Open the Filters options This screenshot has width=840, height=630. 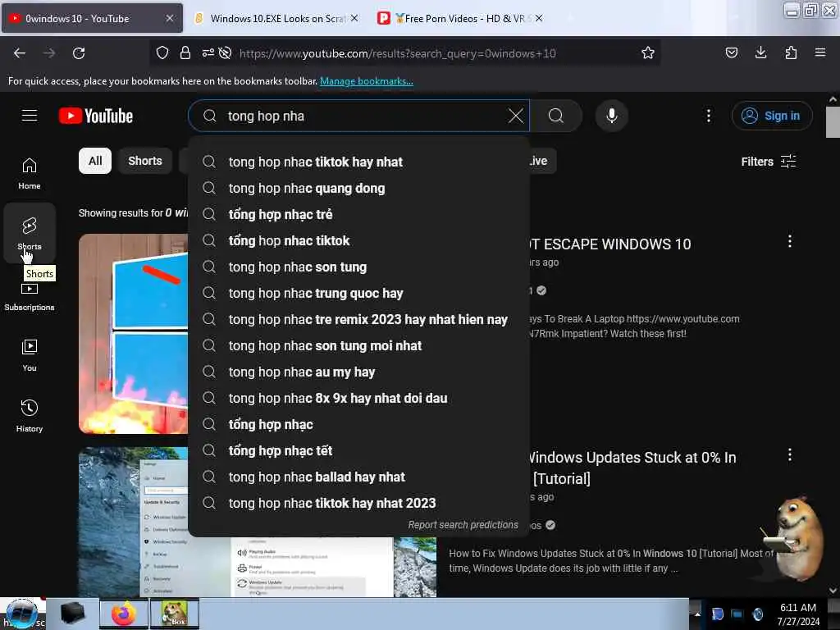[x=768, y=162]
